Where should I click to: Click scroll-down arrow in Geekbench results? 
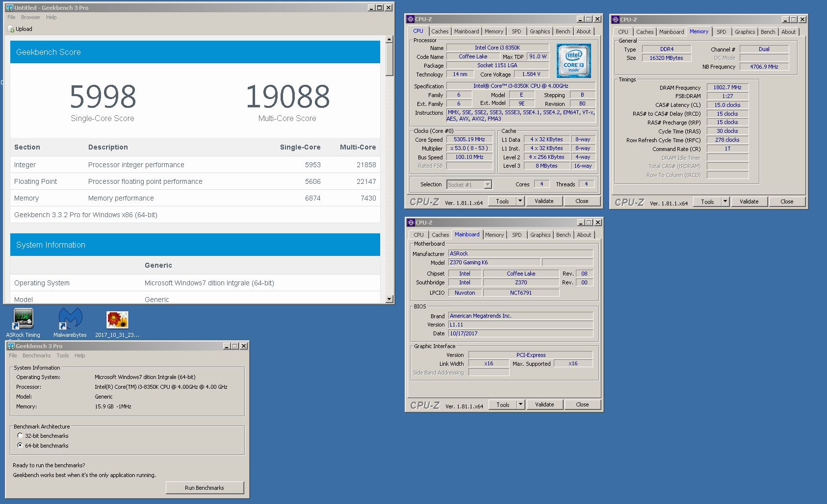click(389, 299)
